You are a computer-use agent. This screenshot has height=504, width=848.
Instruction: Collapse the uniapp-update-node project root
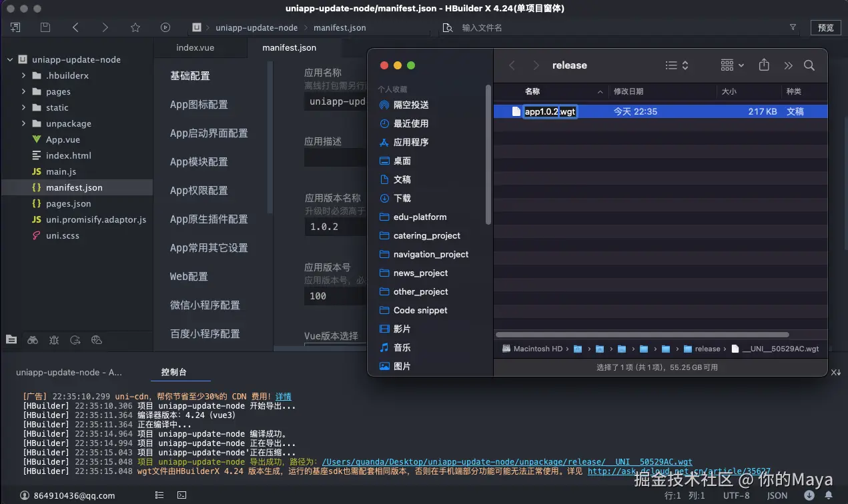pyautogui.click(x=10, y=59)
